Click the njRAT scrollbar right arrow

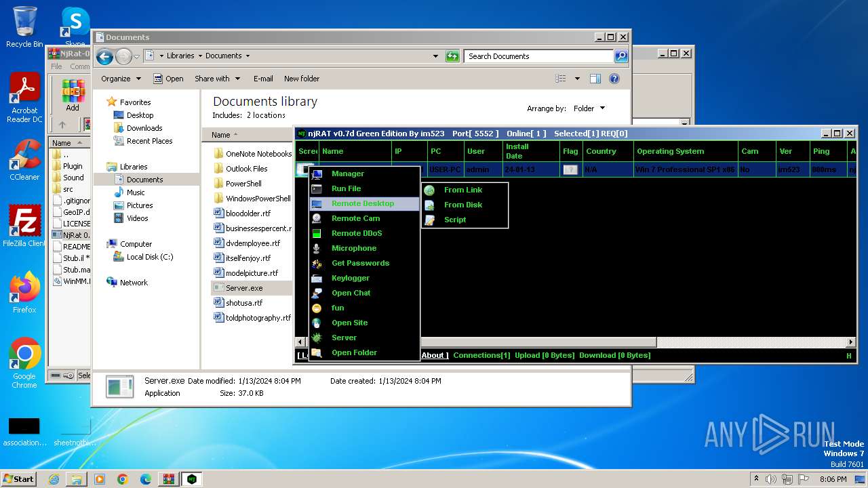852,342
